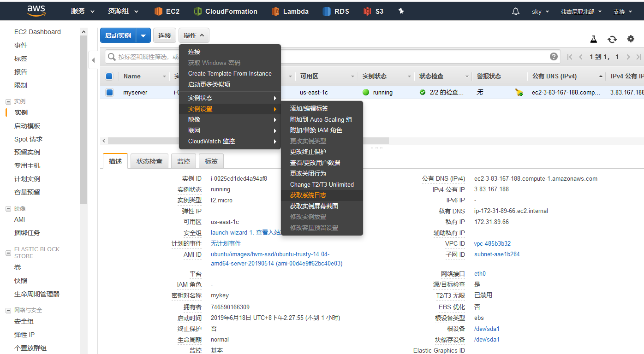The image size is (644, 354).
Task: Focus the tag and attribute filter field
Action: tap(333, 57)
